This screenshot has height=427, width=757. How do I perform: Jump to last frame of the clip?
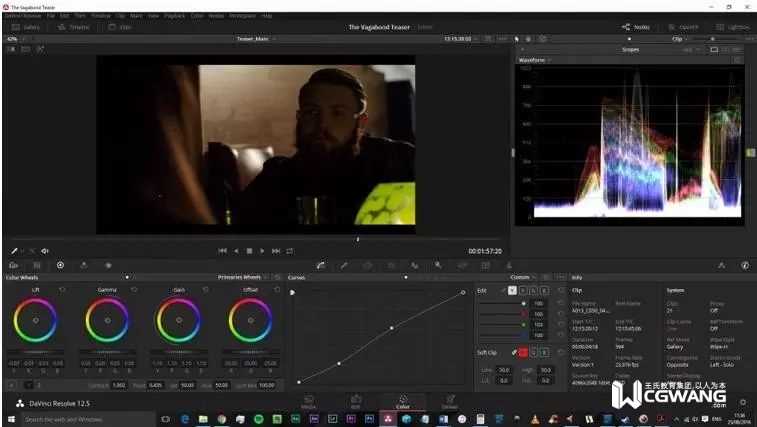[x=276, y=251]
